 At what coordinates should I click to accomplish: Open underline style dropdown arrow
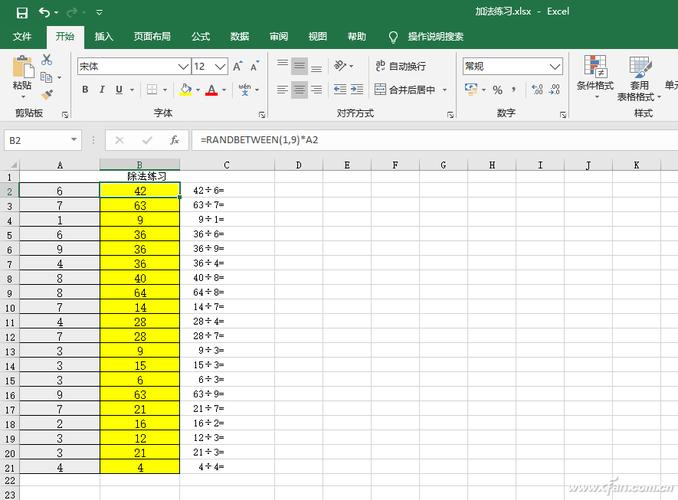click(132, 90)
